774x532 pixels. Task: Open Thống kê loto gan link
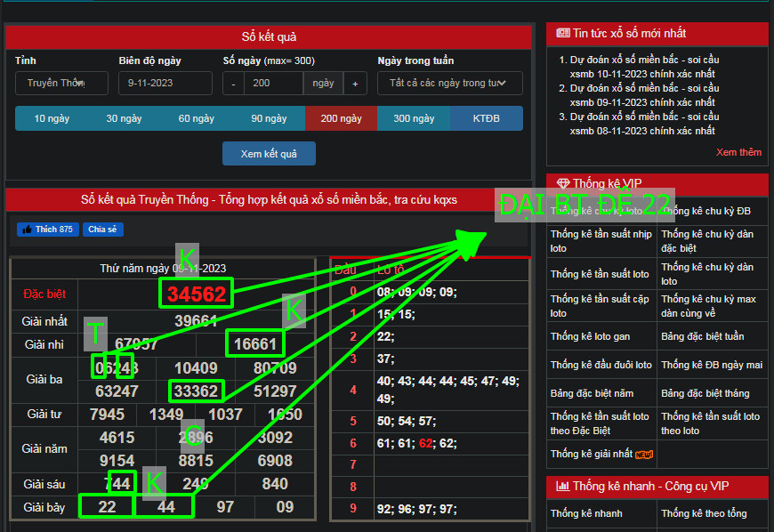click(x=590, y=336)
